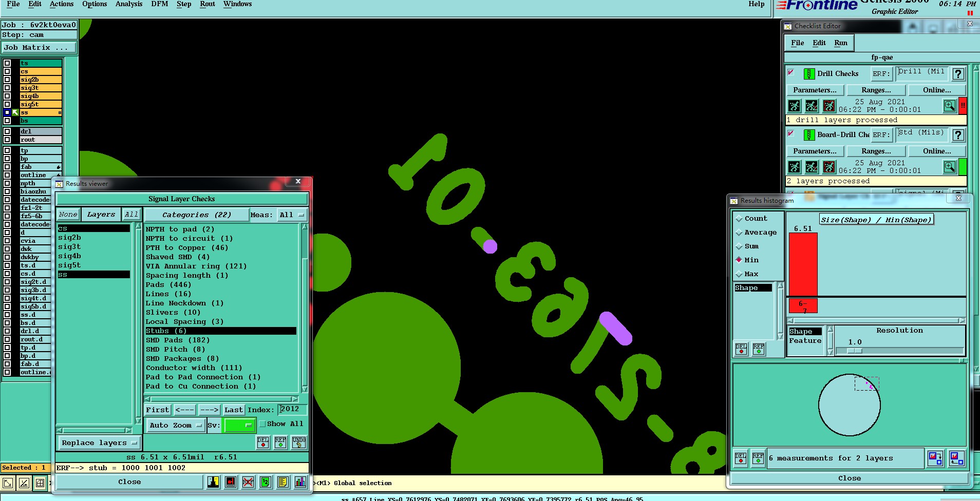Open the Analysis menu
Image resolution: width=980 pixels, height=501 pixels.
coord(129,4)
